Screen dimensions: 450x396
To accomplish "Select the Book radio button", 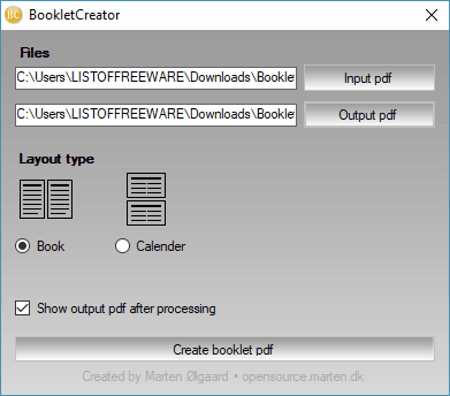I will pyautogui.click(x=23, y=246).
